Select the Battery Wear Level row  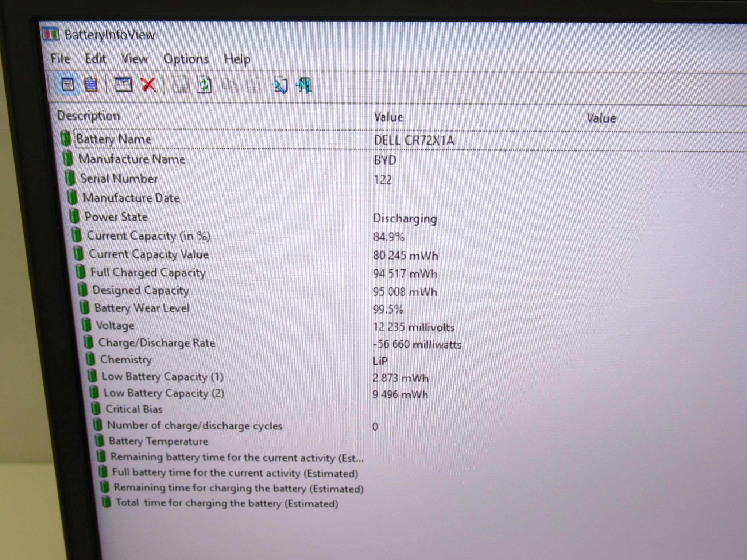point(412,308)
